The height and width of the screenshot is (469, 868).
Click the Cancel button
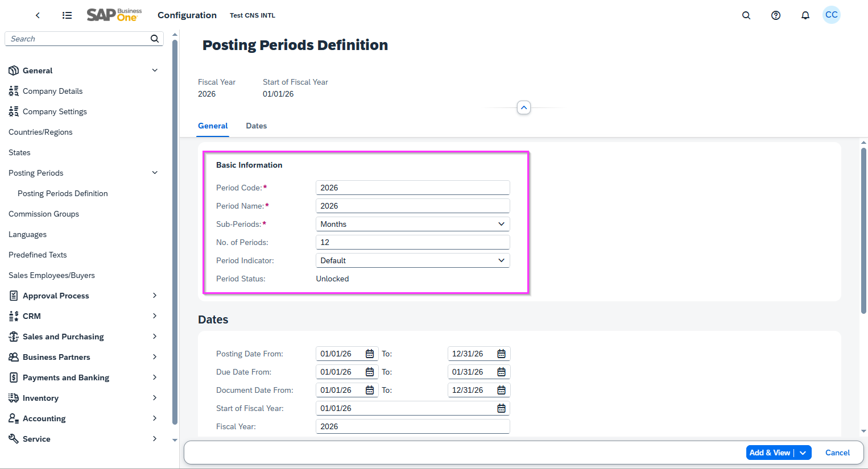837,453
